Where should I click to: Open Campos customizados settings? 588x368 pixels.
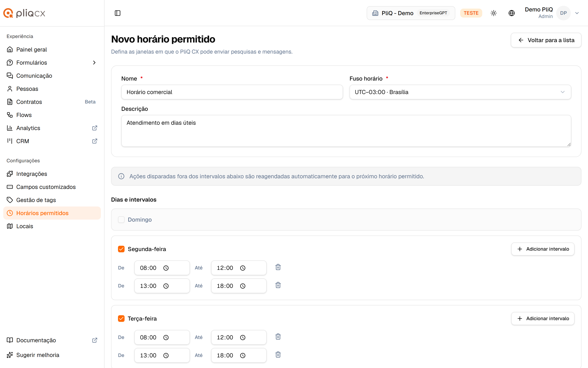pos(52,187)
